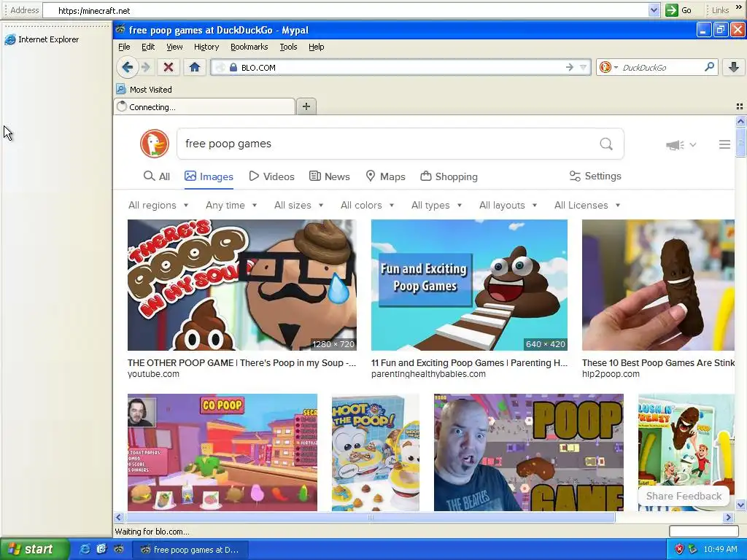Viewport: 747px width, 560px height.
Task: Switch to the All results tab
Action: tap(157, 176)
